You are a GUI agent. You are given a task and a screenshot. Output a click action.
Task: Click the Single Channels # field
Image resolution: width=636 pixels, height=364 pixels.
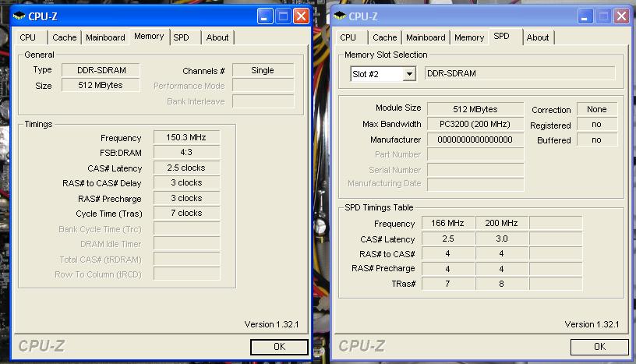(x=263, y=70)
